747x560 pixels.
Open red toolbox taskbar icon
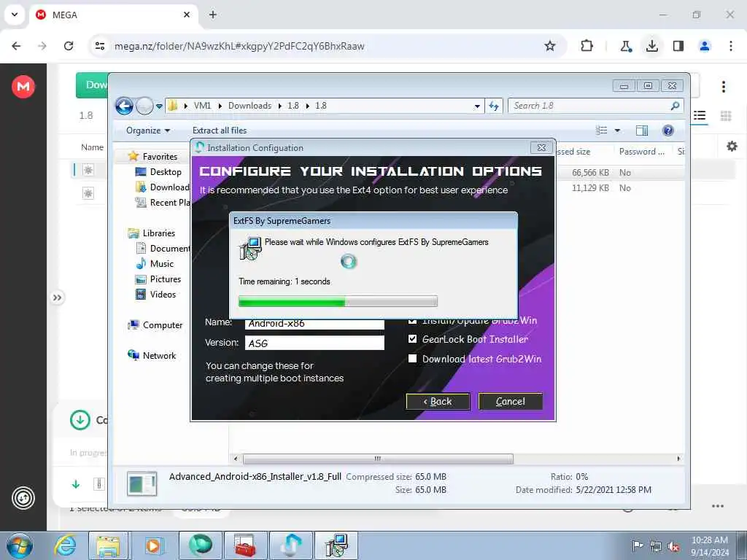(x=245, y=545)
